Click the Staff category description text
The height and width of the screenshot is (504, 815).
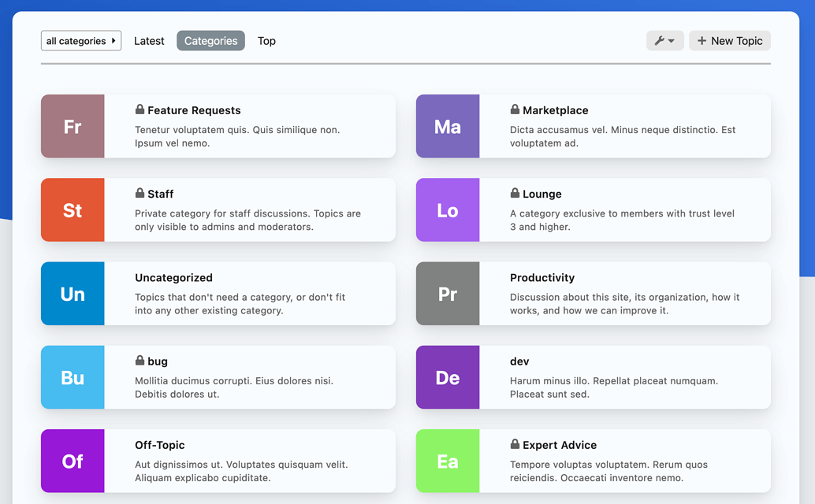pos(247,220)
